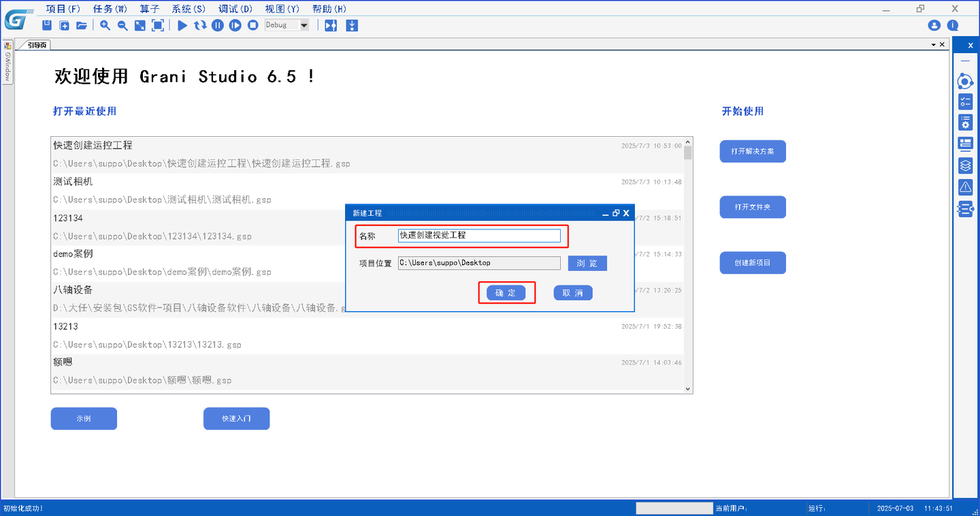Click the new project plus icon
Viewport: 980px width, 516px height.
[64, 25]
